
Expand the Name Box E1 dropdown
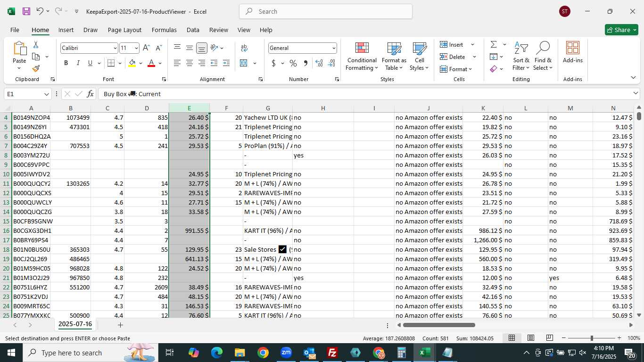[47, 94]
